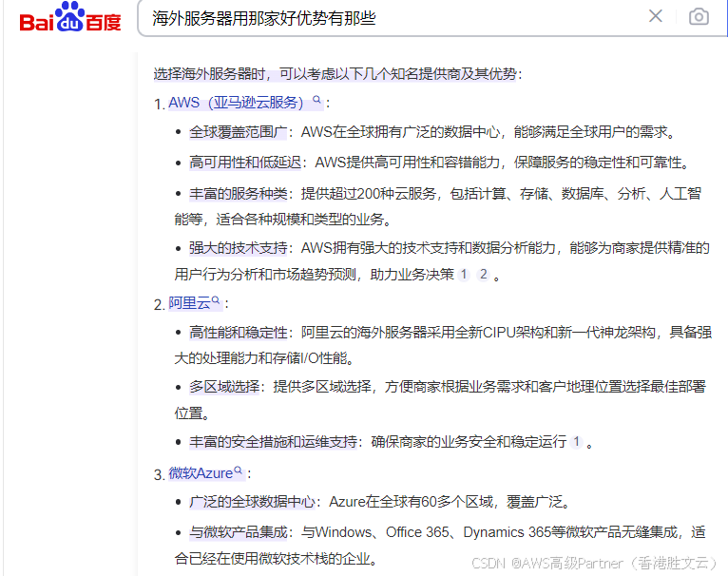Screen dimensions: 728x576
Task: Open 微软Azure link
Action: [201, 473]
